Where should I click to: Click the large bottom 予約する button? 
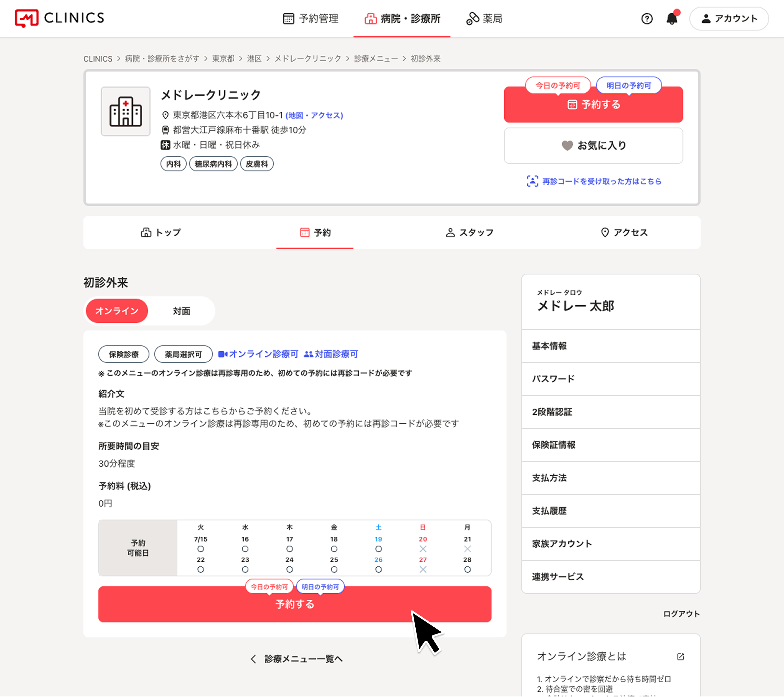pyautogui.click(x=295, y=604)
